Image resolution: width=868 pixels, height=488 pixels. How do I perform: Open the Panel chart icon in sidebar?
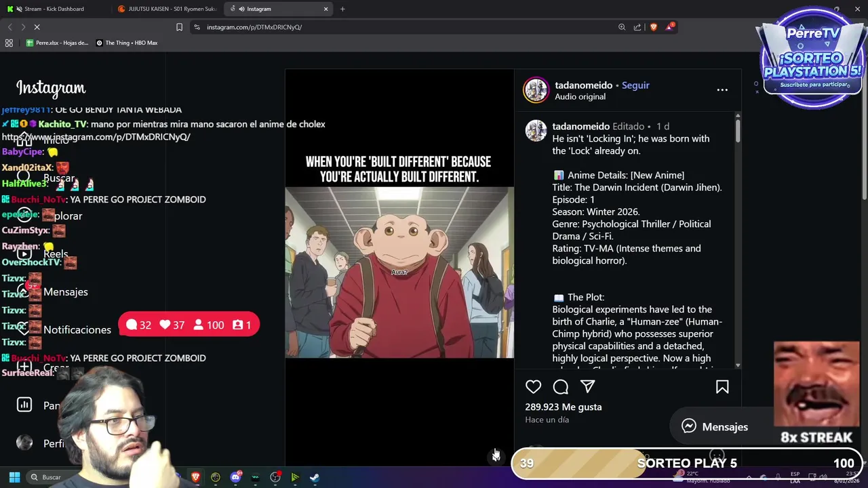click(24, 405)
